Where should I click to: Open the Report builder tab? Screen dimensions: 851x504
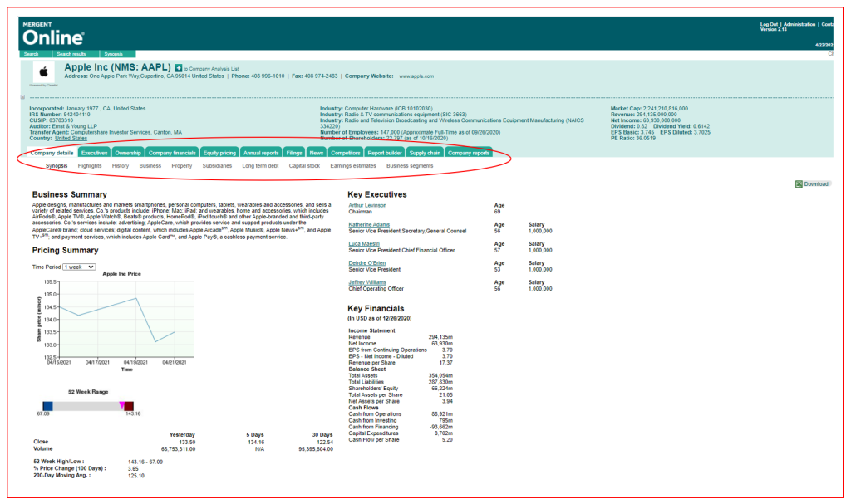(x=385, y=153)
